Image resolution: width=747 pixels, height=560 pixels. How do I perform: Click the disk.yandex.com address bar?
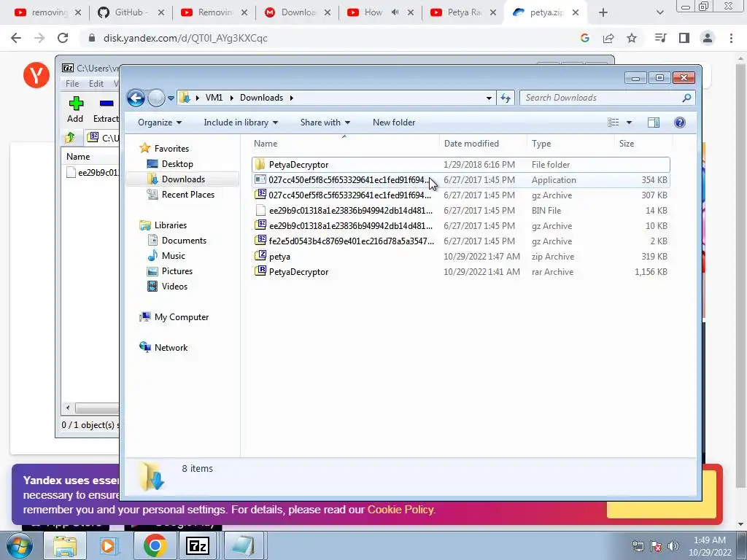click(x=329, y=38)
